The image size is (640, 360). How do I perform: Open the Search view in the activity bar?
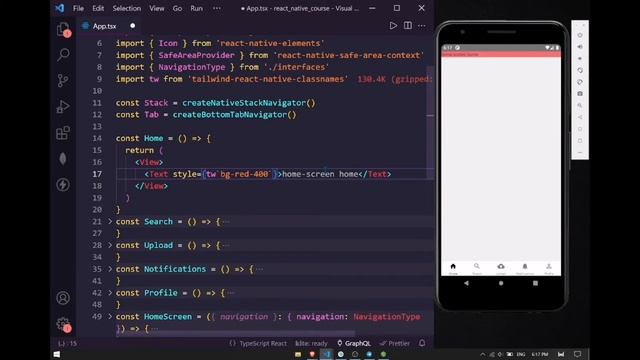pyautogui.click(x=63, y=54)
